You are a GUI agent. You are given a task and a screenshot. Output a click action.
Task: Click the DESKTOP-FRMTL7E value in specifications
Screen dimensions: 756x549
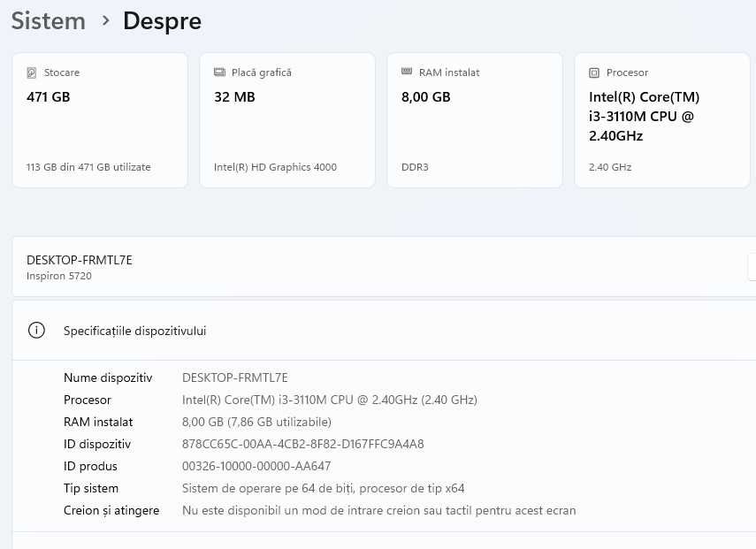pos(235,377)
